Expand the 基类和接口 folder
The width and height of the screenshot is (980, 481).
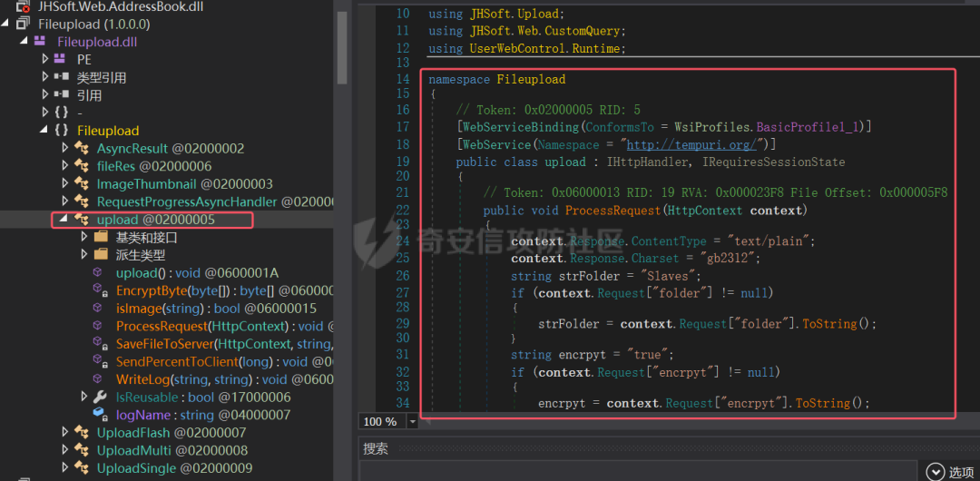click(x=85, y=237)
